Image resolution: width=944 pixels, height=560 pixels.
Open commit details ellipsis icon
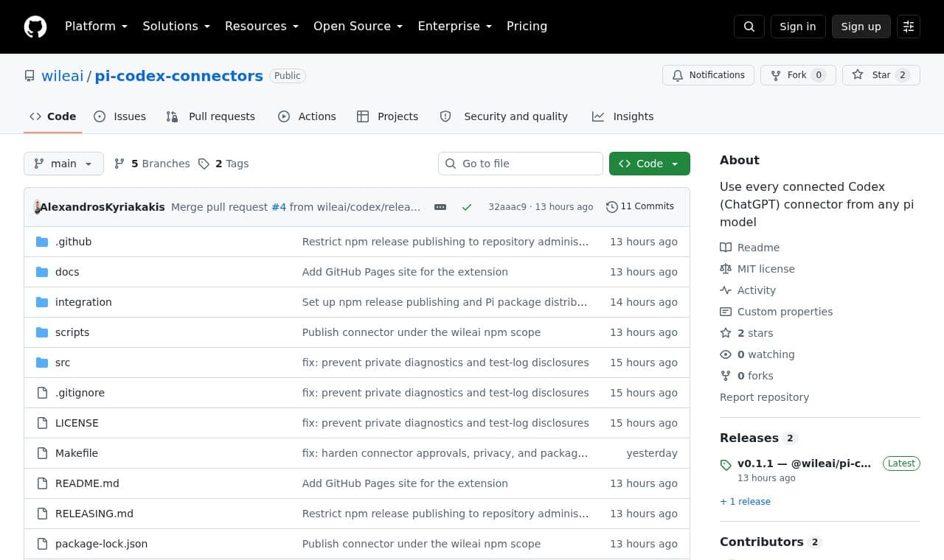440,207
